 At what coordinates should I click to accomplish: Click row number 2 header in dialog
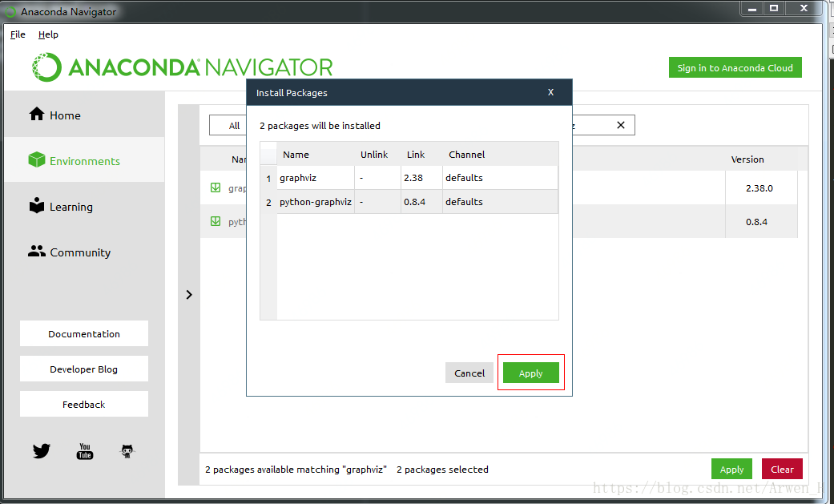point(268,202)
